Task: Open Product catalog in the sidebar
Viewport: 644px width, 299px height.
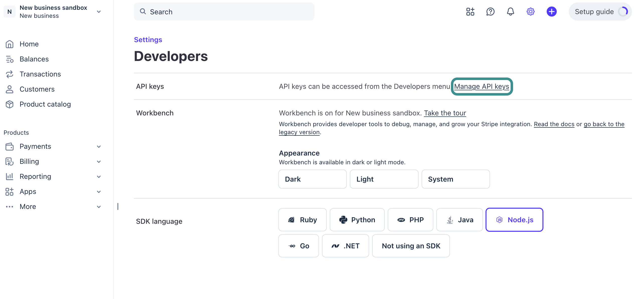Action: (x=45, y=104)
